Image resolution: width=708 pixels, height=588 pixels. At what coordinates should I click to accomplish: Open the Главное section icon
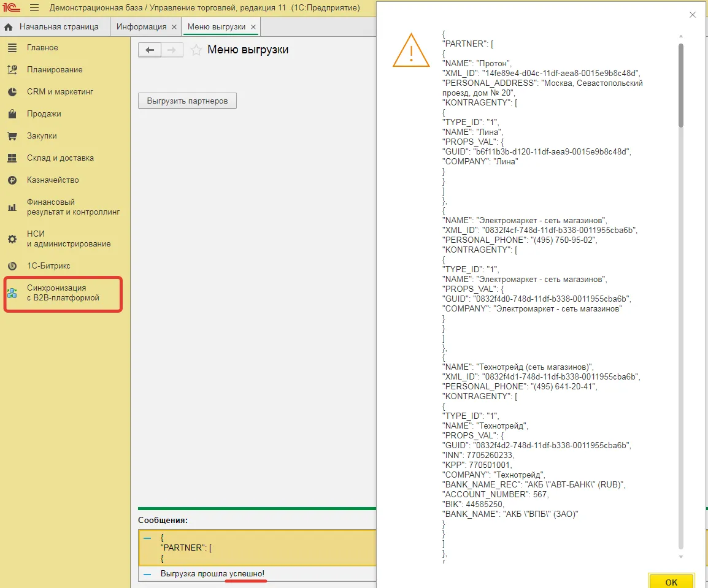[12, 48]
